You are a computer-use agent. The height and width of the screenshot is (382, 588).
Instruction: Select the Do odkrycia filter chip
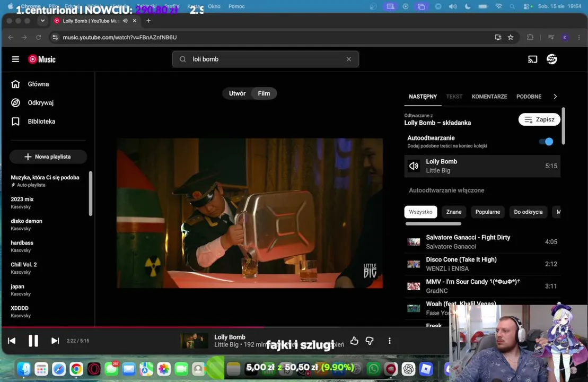[x=528, y=212]
